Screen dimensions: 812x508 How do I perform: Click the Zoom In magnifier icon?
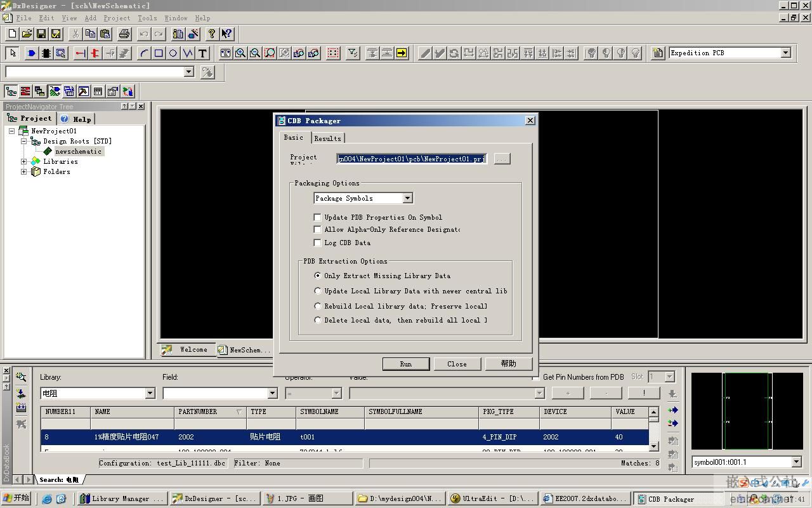tap(240, 53)
